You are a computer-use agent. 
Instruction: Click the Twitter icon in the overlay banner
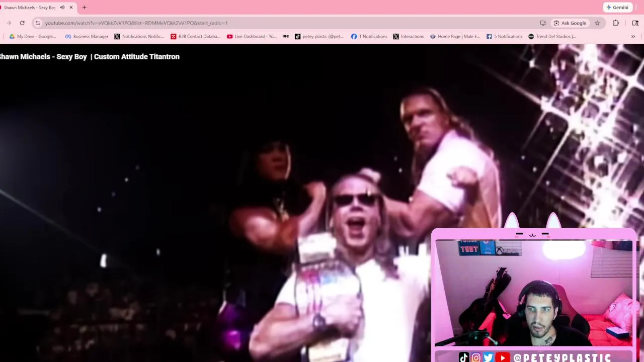pos(489,357)
